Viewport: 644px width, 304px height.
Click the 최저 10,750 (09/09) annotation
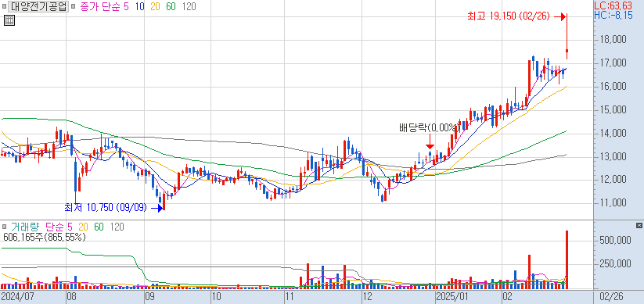(x=106, y=208)
